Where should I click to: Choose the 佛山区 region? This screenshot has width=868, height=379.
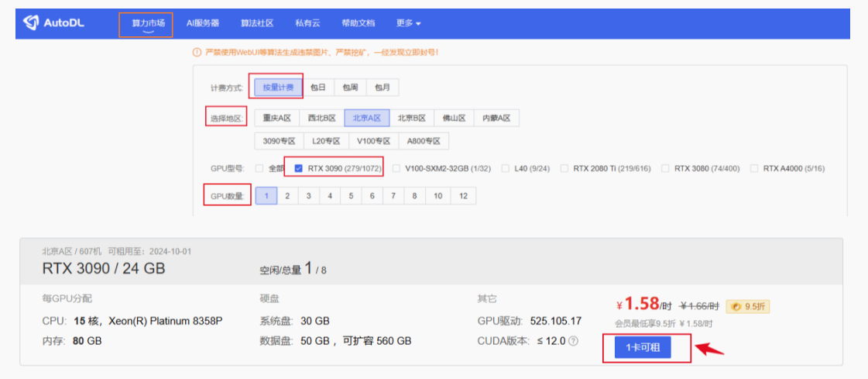(454, 118)
